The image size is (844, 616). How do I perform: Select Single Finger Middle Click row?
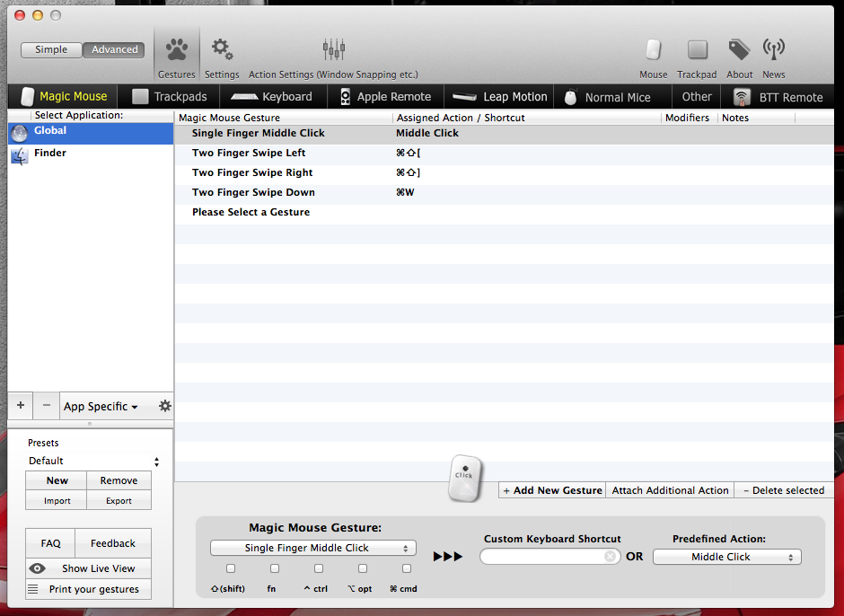tap(504, 133)
